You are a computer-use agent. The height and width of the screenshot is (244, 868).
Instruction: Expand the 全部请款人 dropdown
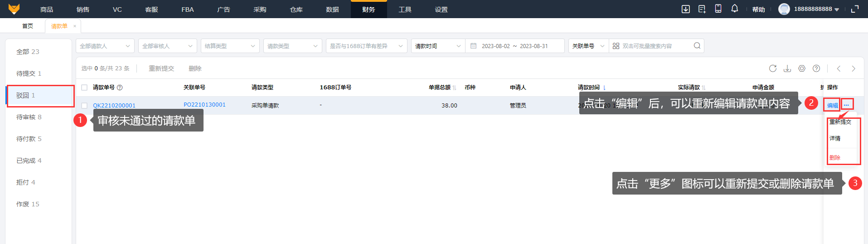[105, 46]
